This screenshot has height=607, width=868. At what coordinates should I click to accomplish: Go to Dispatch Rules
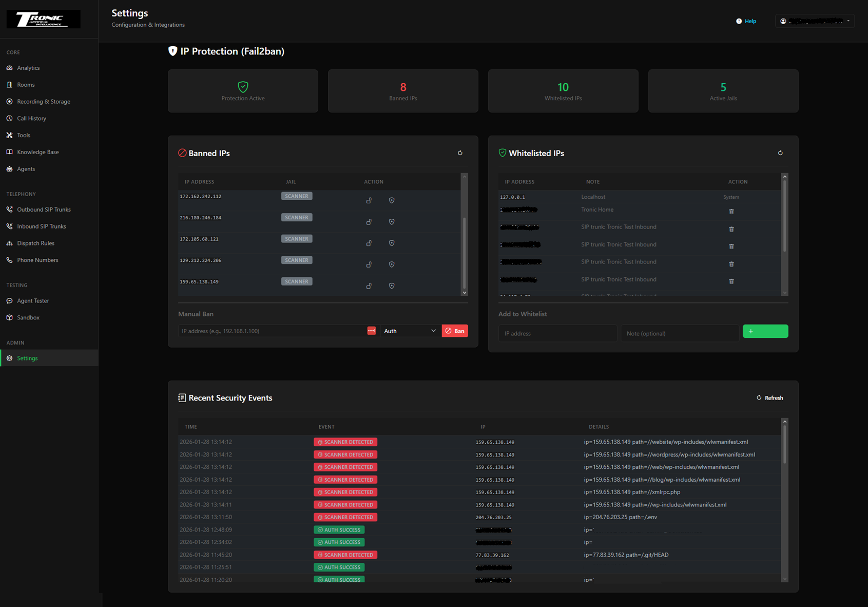click(x=35, y=243)
